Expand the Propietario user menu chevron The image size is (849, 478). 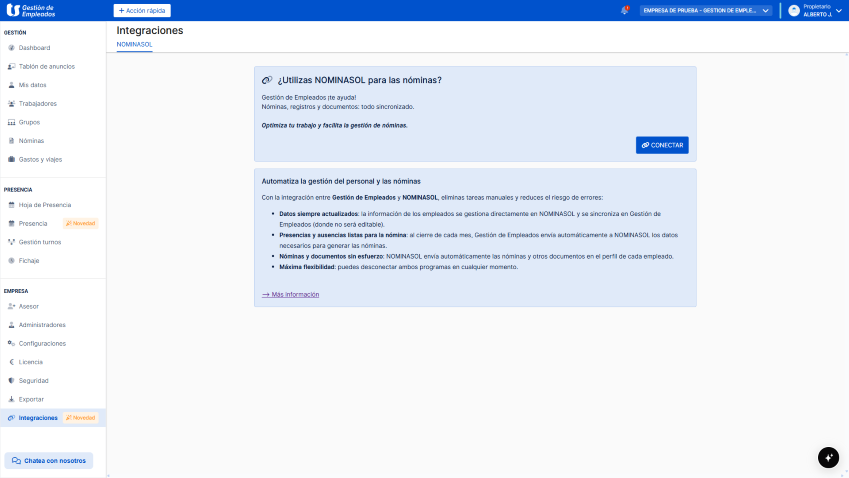pos(839,10)
